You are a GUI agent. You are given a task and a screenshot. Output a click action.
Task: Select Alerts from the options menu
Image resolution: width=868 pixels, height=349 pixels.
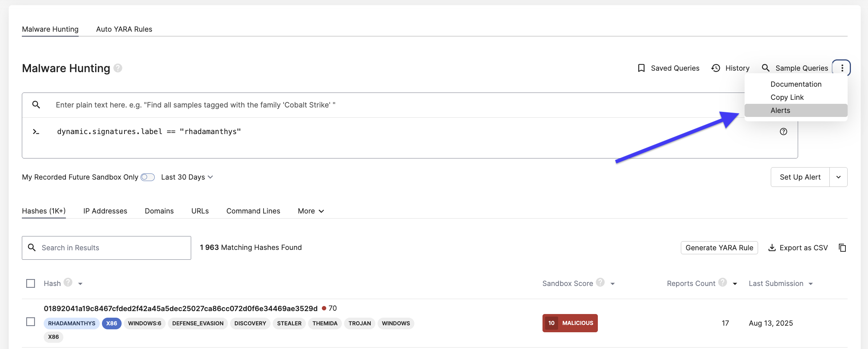[x=780, y=110]
